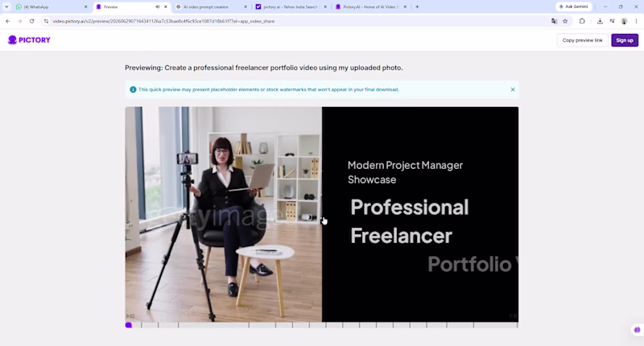Open the browser downloads icon

[x=600, y=21]
